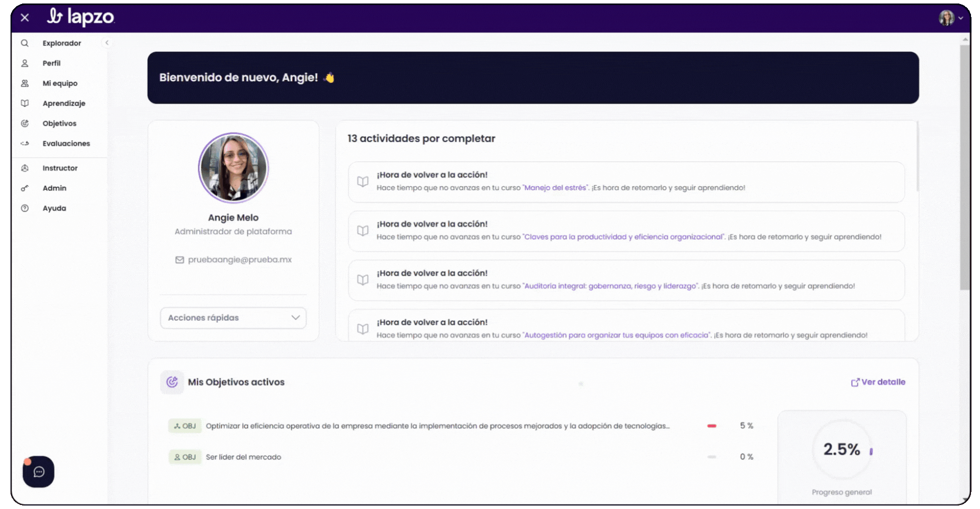
Task: Click Ver detalle link
Action: [878, 382]
